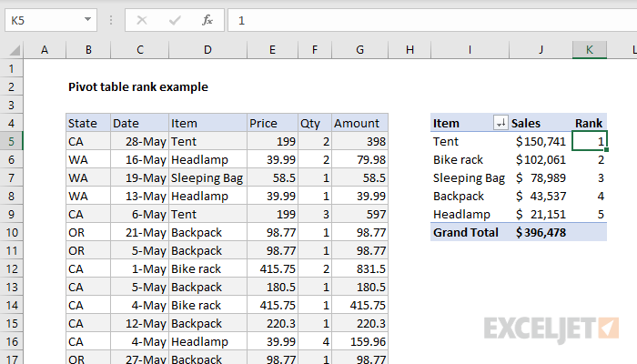Screen dimensions: 637x364
Task: Select column K header
Action: pos(590,50)
